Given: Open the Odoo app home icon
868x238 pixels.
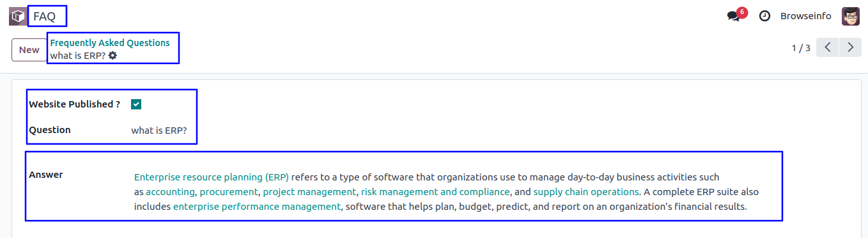Looking at the screenshot, I should point(17,16).
